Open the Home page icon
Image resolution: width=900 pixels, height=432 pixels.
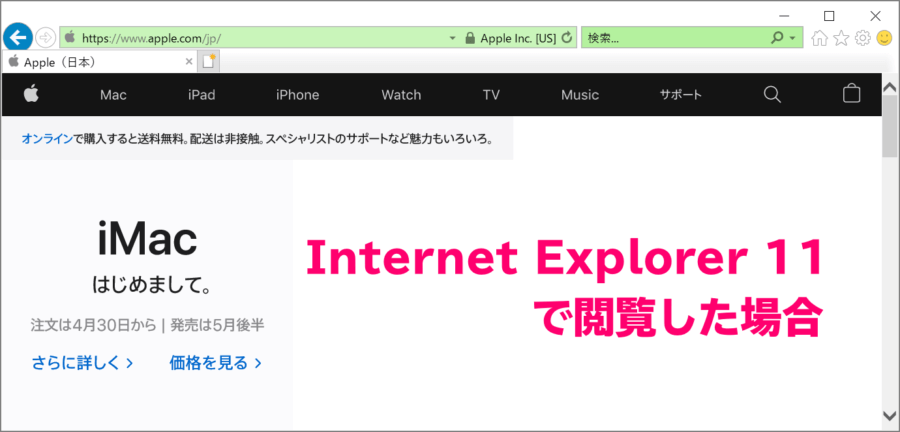820,38
